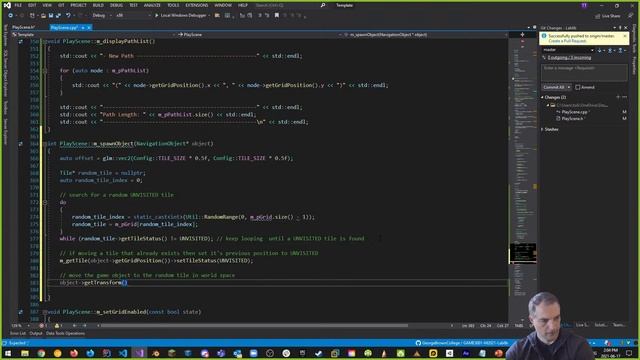Fetch with the down arrow Git icon
The width and height of the screenshot is (640, 360).
click(600, 50)
